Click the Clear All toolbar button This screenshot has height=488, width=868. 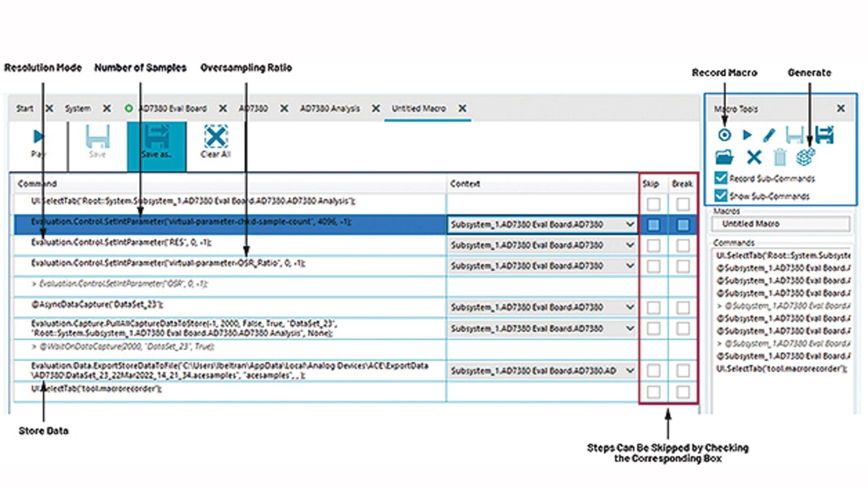tap(215, 143)
